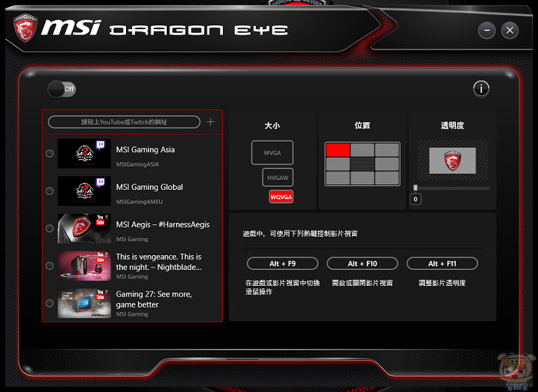Select the bottom-center position cell
Image resolution: width=538 pixels, height=392 pixels.
tap(362, 178)
